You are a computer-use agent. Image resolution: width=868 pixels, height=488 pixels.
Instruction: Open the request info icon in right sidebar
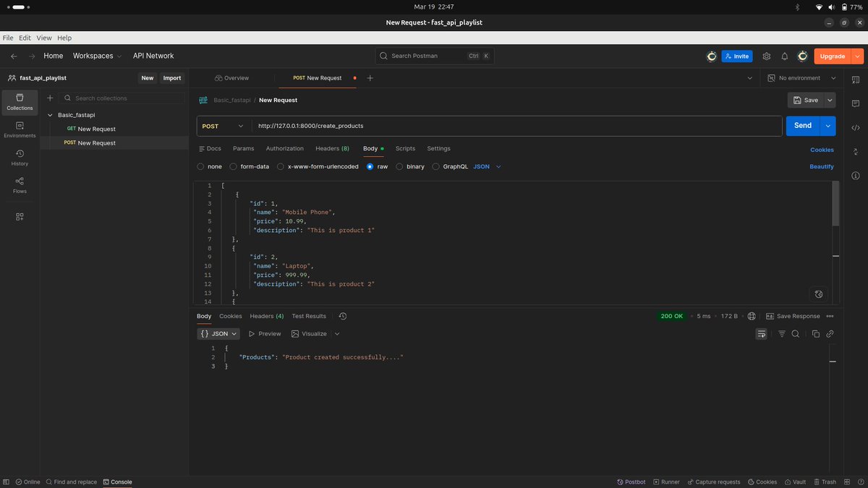[856, 176]
